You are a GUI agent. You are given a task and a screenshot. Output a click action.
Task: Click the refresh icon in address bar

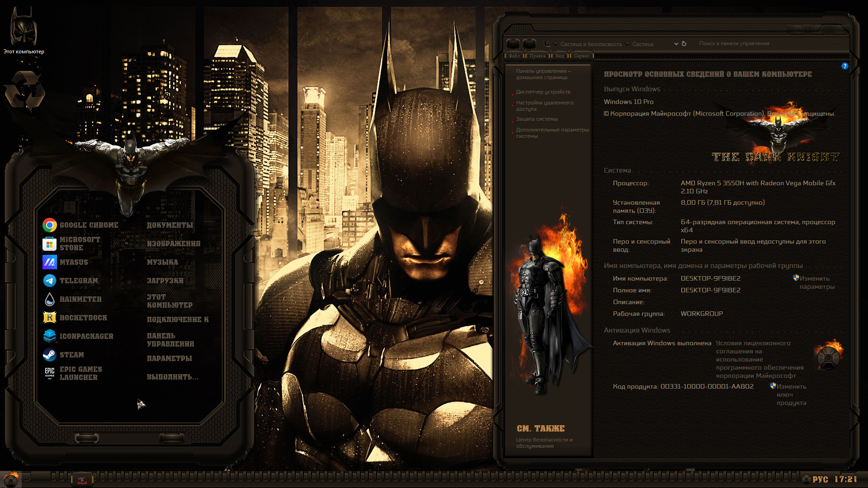click(x=684, y=44)
